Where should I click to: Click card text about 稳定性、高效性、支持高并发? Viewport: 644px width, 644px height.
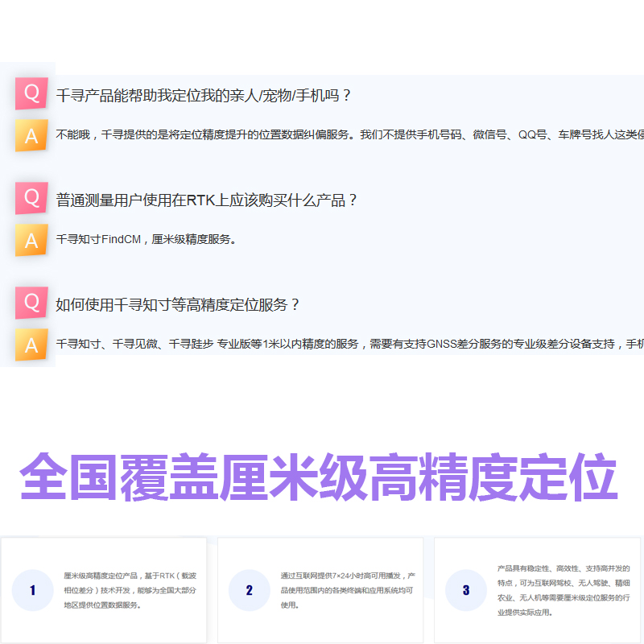tap(563, 590)
